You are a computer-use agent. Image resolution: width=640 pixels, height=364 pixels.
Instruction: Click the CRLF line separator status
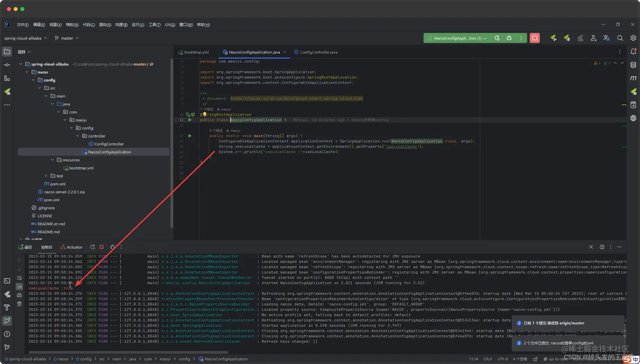point(488,359)
